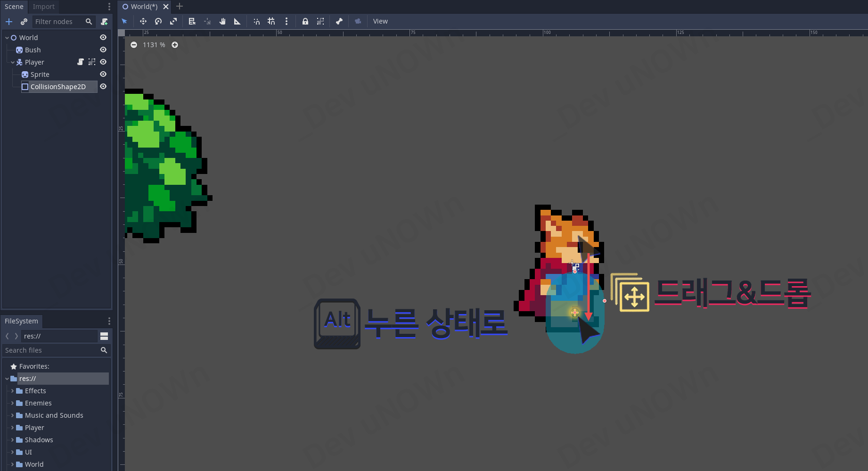Activate the Pan Mode hand tool
This screenshot has height=471, width=868.
222,21
